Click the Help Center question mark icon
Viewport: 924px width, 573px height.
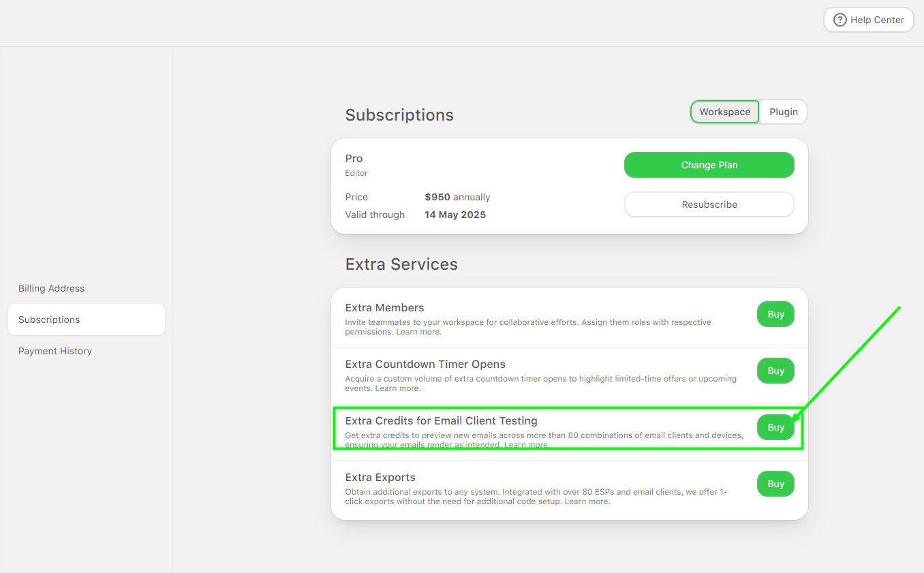(840, 20)
